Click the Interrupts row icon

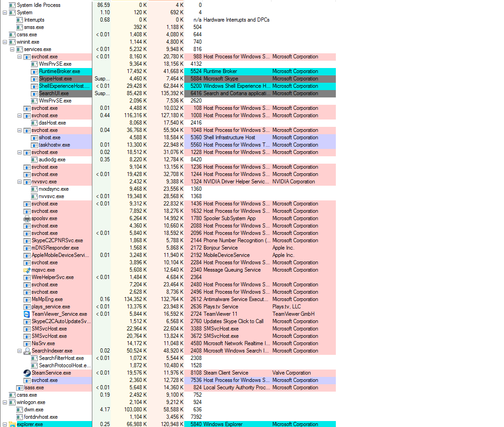point(20,20)
